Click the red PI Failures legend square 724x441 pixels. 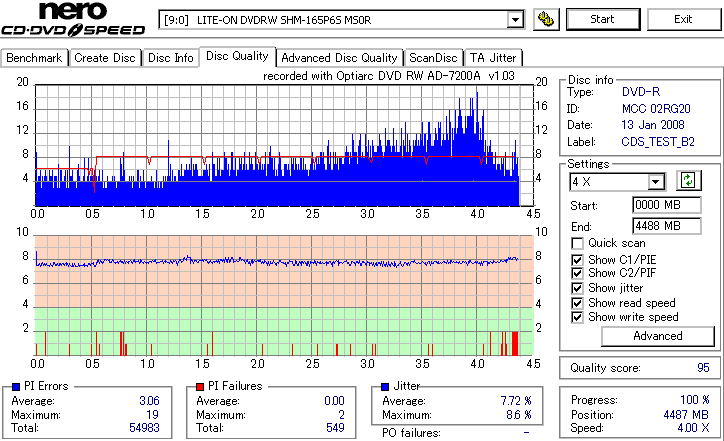[x=200, y=387]
